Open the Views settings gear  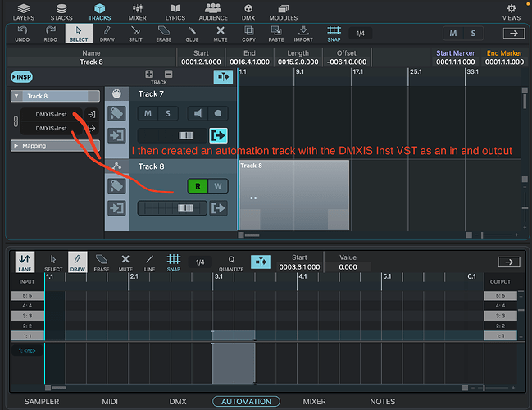click(512, 11)
